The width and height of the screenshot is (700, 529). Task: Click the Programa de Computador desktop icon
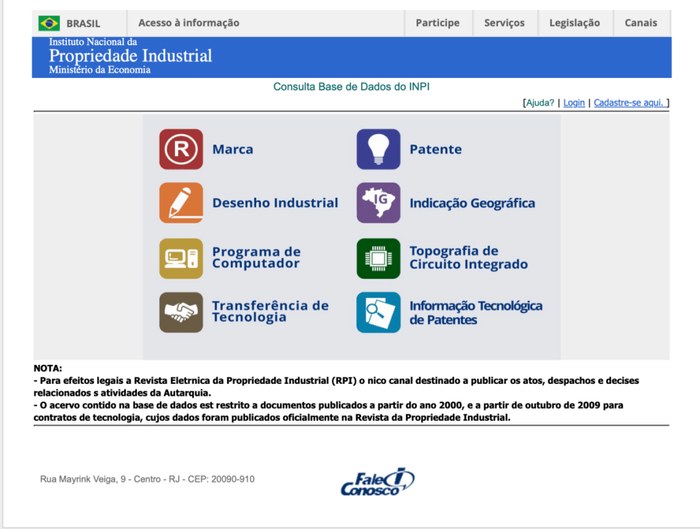181,258
